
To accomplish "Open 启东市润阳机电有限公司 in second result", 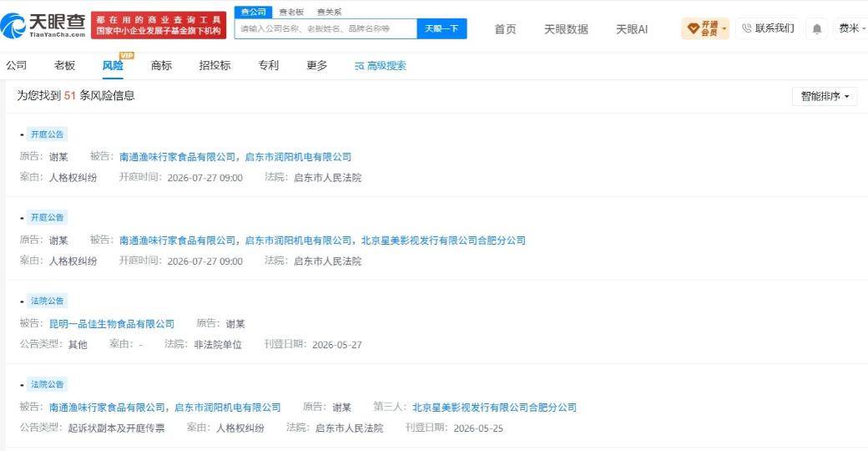I will point(299,241).
